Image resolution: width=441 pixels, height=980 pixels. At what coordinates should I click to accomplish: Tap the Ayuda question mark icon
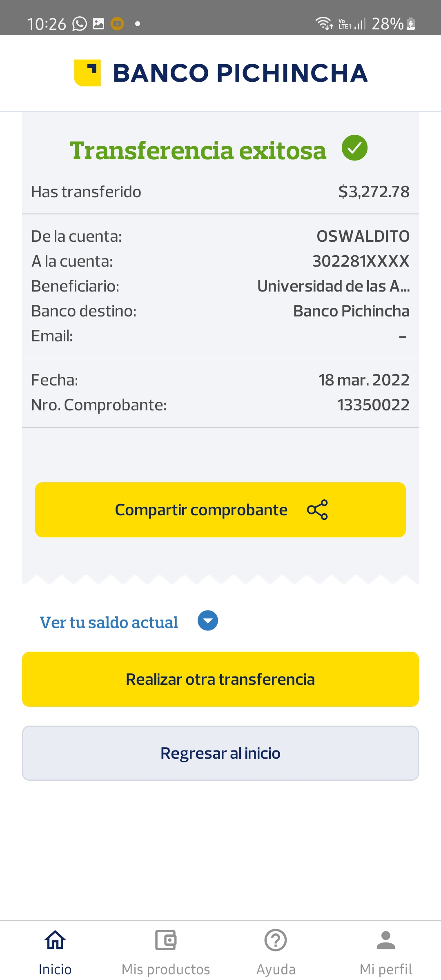276,940
